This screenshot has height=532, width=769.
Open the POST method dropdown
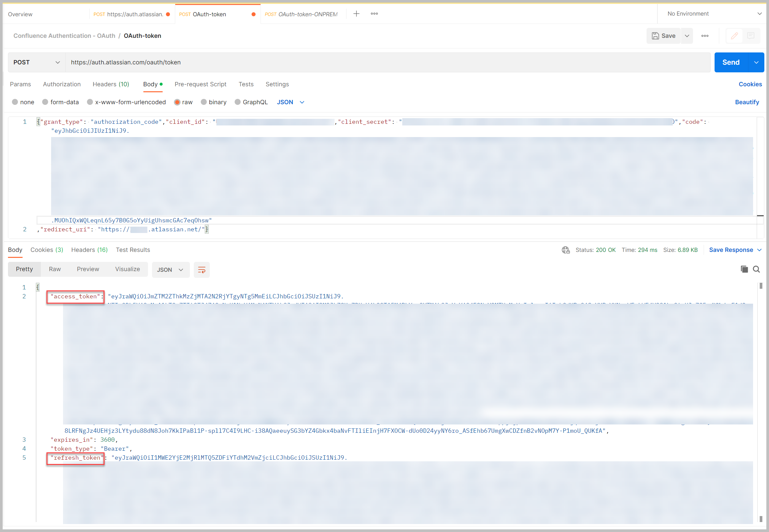[x=36, y=62]
